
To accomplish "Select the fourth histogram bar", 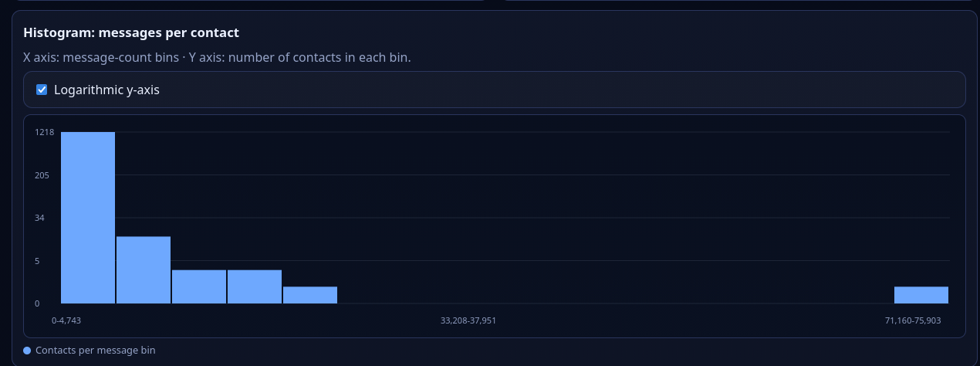I will tap(255, 286).
